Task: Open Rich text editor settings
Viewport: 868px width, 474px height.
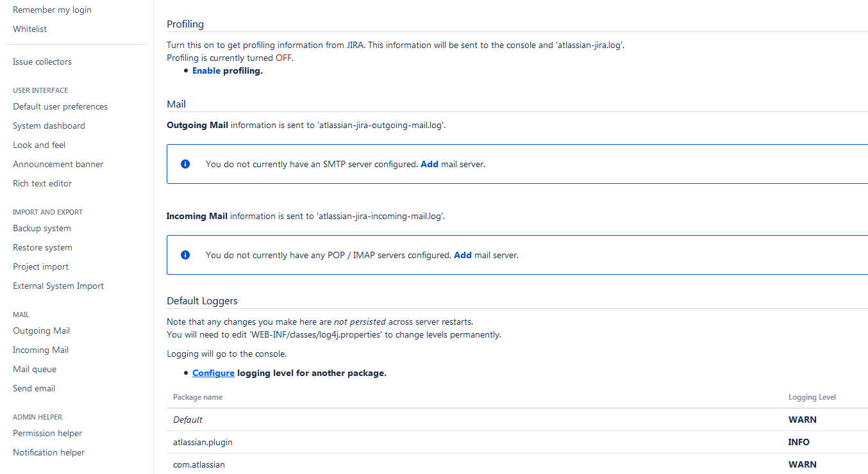Action: click(x=42, y=183)
